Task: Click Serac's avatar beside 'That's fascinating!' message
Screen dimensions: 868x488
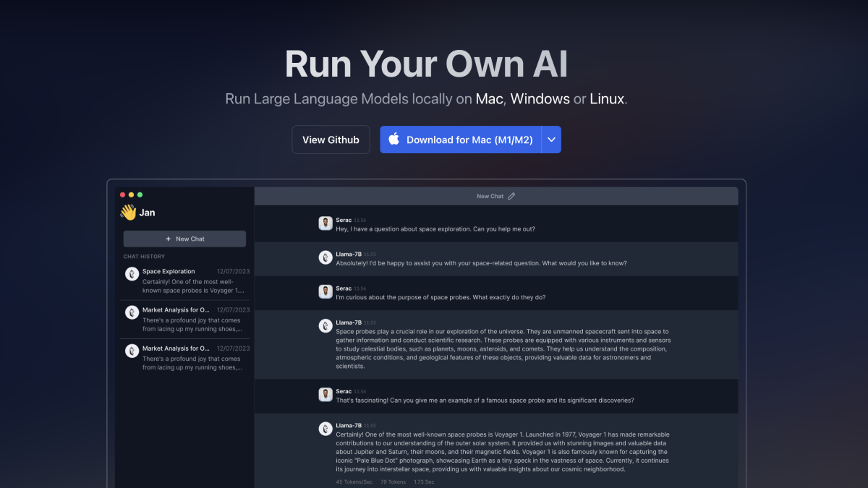Action: tap(325, 395)
